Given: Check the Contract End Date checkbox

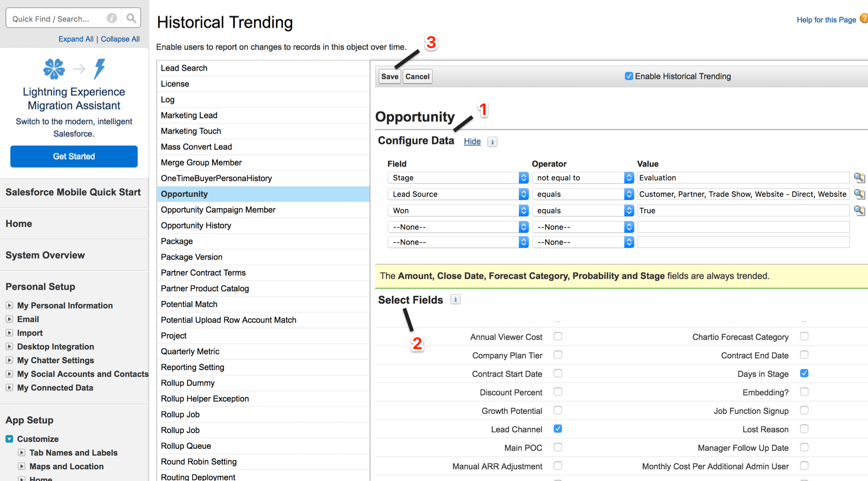Looking at the screenshot, I should [804, 355].
